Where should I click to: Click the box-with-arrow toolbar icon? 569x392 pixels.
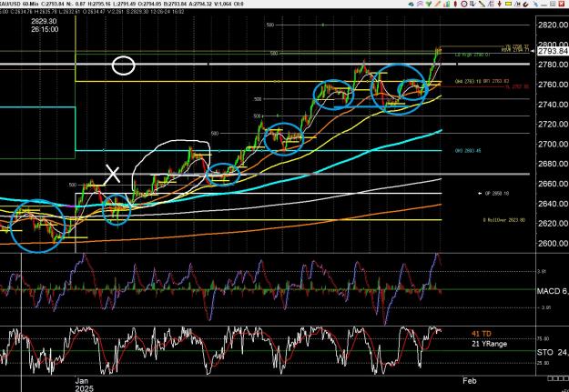(x=472, y=4)
